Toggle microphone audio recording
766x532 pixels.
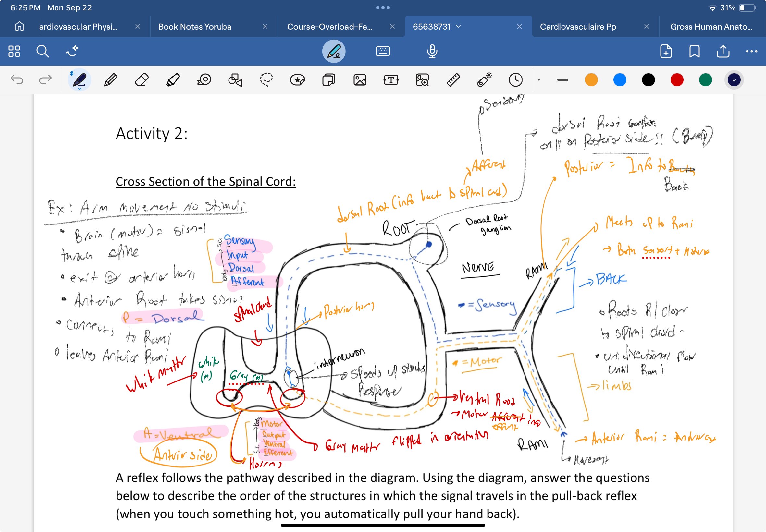pyautogui.click(x=432, y=51)
